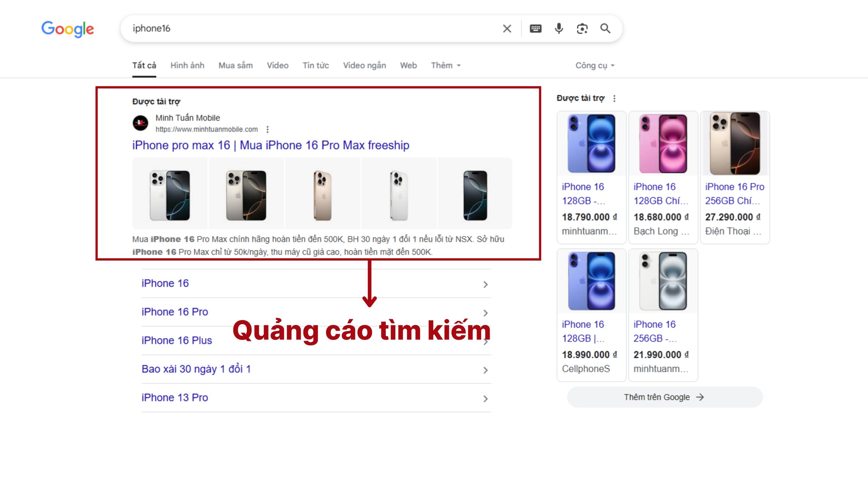Click inside the iphone16 search field
The image size is (868, 488).
pos(305,28)
